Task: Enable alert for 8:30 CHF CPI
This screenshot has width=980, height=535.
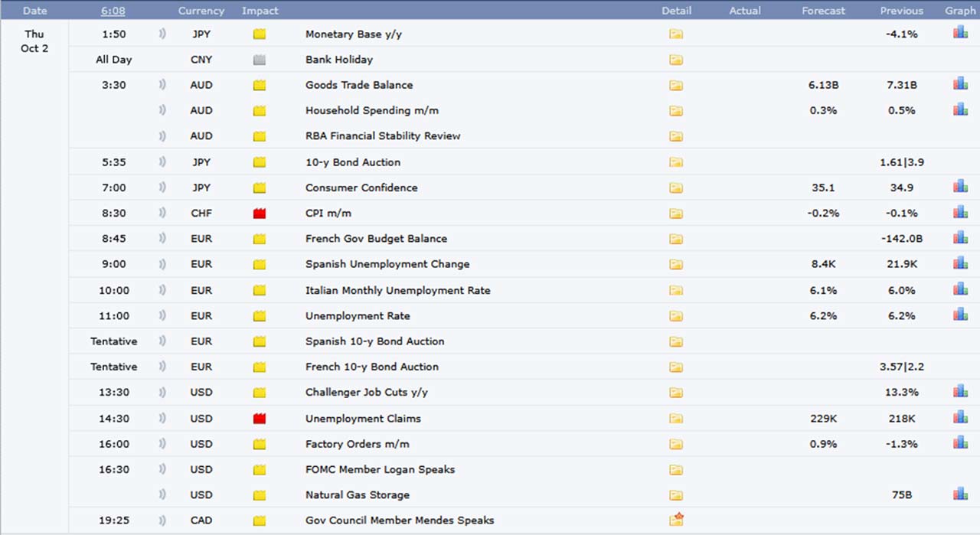Action: click(162, 213)
